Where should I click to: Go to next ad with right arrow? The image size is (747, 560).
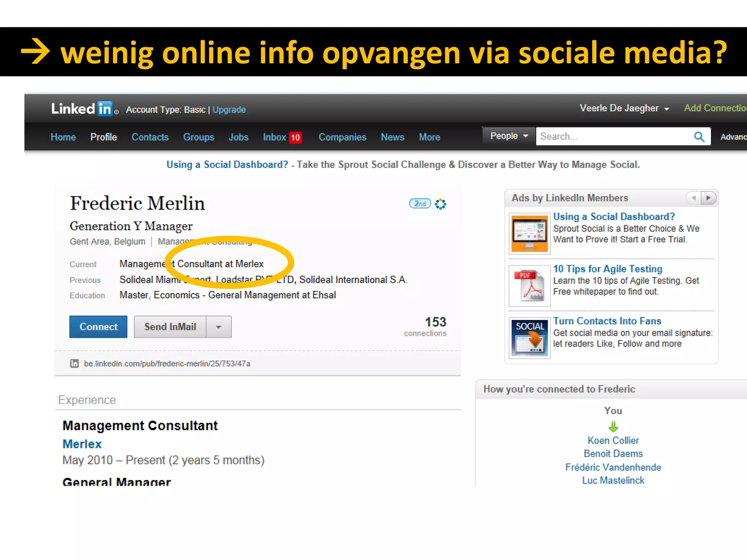click(708, 198)
